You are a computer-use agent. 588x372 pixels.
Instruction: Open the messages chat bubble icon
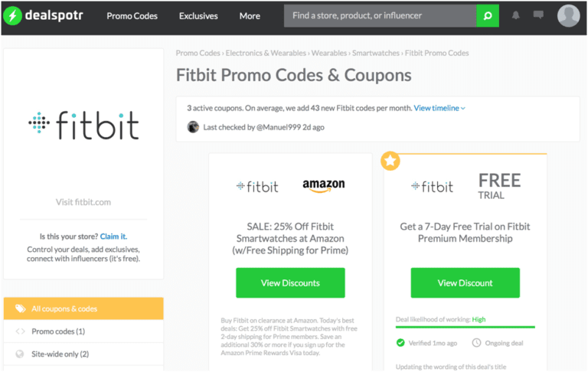pyautogui.click(x=538, y=15)
